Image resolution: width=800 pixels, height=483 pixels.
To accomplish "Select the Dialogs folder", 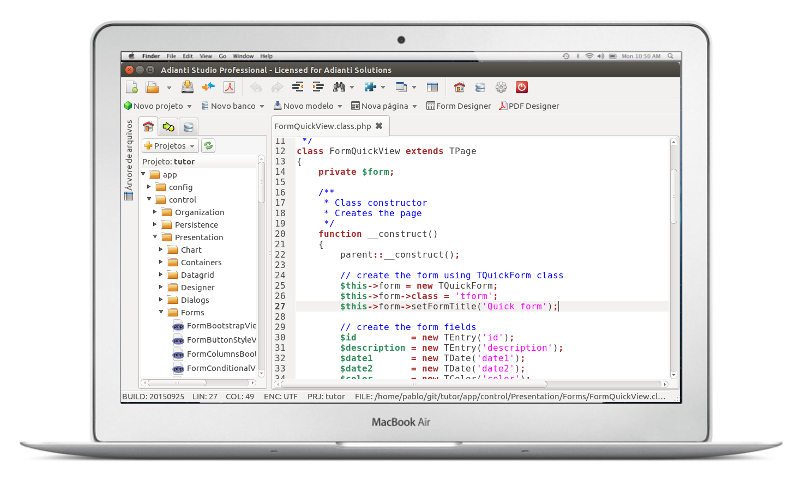I will [x=195, y=300].
